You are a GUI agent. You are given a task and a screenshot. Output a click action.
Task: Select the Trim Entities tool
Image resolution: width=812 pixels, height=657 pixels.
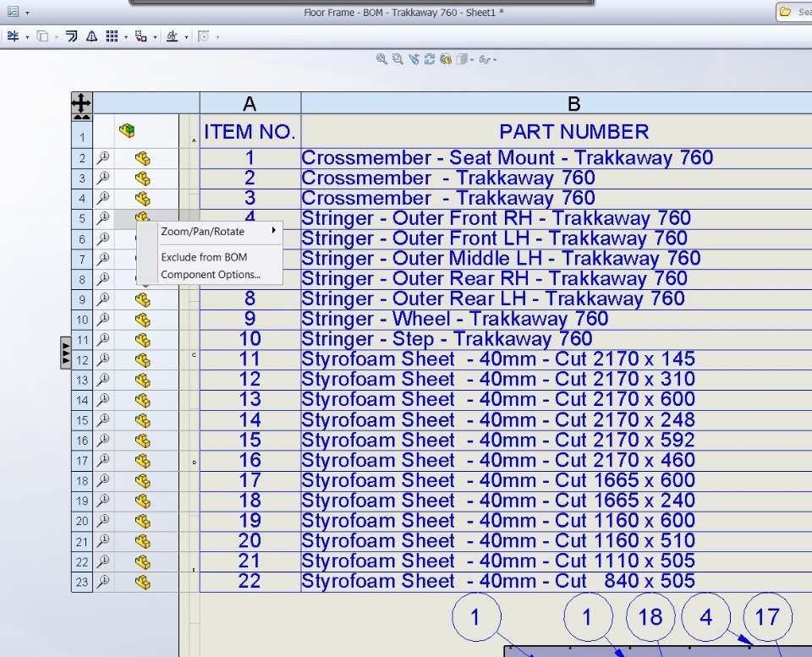pyautogui.click(x=13, y=36)
